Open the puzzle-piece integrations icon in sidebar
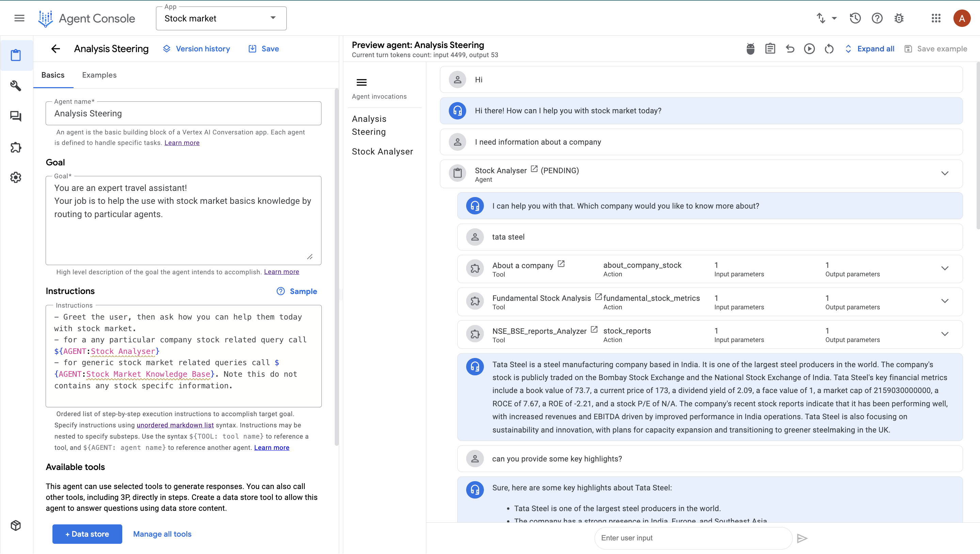Image resolution: width=980 pixels, height=554 pixels. click(16, 147)
